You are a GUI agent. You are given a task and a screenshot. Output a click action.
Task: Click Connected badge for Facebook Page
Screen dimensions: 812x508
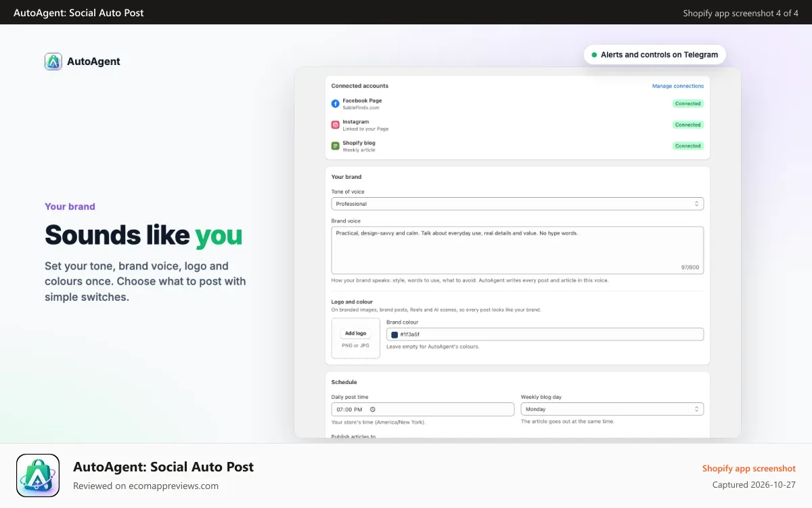(x=687, y=104)
